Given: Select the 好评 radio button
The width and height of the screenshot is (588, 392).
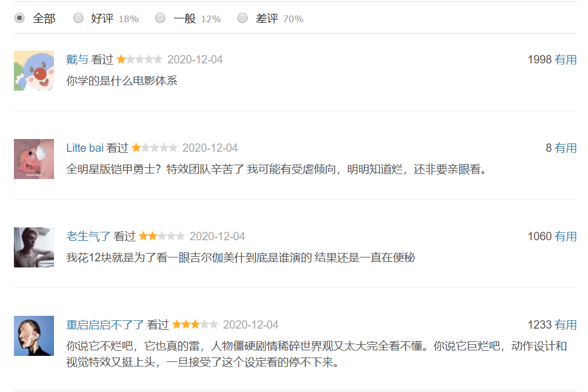Looking at the screenshot, I should pos(78,18).
